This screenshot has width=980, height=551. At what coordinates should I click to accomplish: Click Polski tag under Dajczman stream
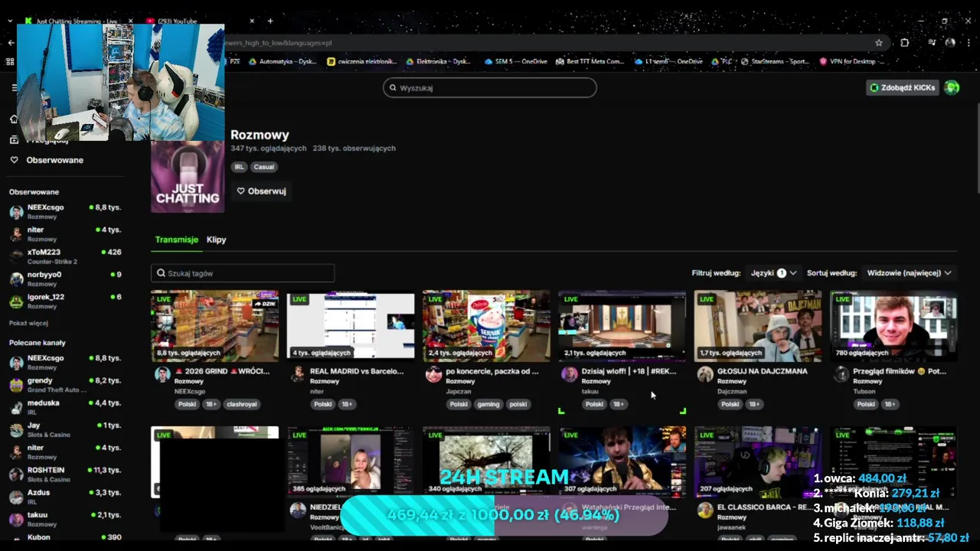pyautogui.click(x=730, y=404)
